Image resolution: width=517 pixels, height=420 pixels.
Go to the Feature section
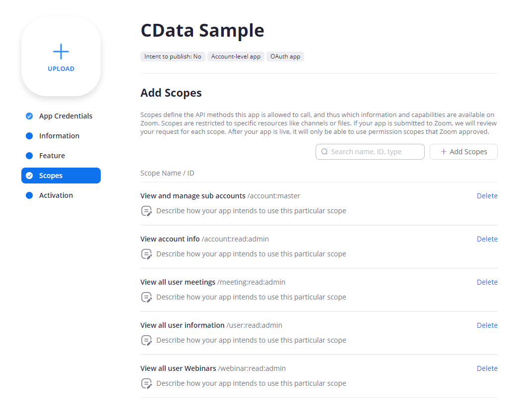[52, 156]
